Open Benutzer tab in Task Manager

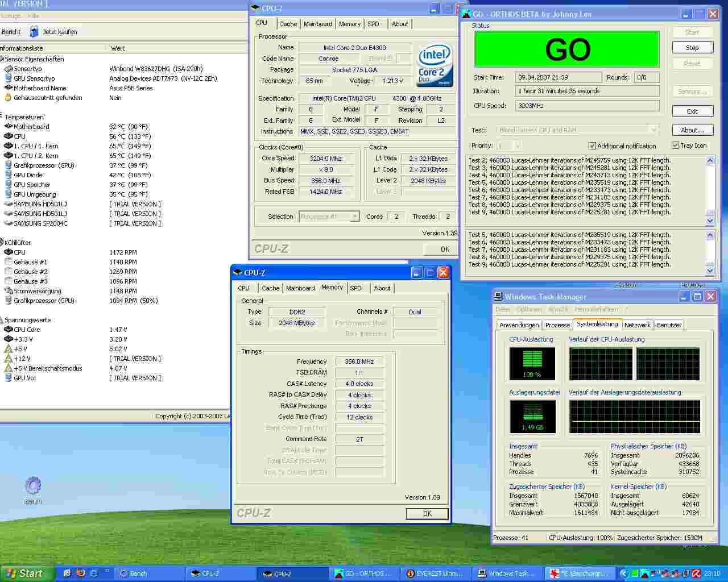pyautogui.click(x=669, y=325)
